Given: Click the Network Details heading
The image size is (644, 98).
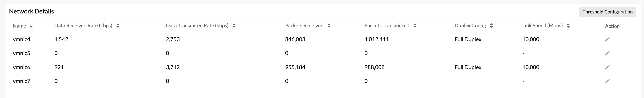Looking at the screenshot, I should tap(32, 11).
